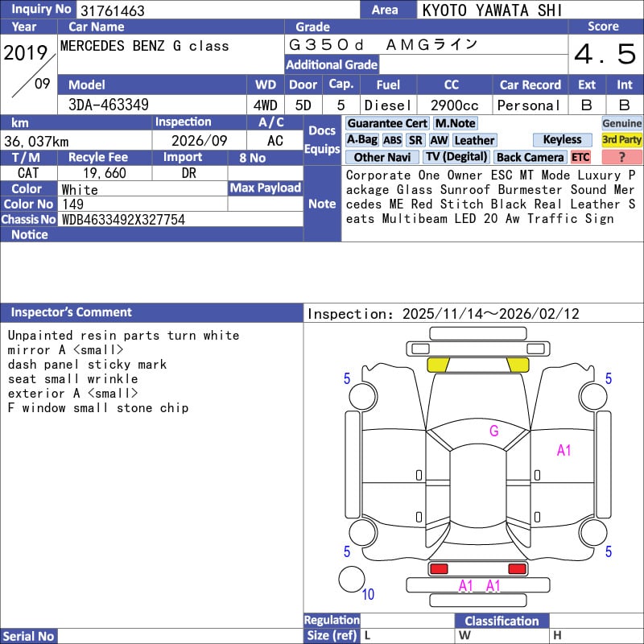This screenshot has width=644, height=644.
Task: Click the red ETC badge
Action: (580, 158)
